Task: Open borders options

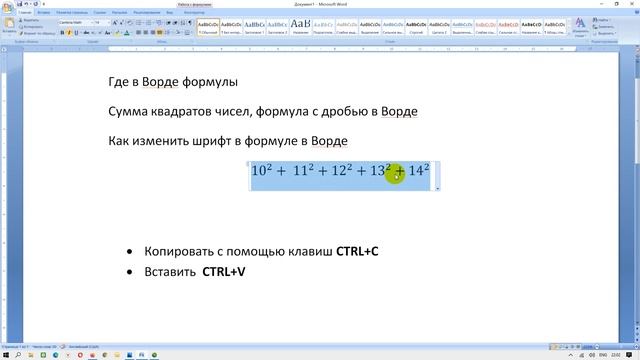Action: pos(187,33)
